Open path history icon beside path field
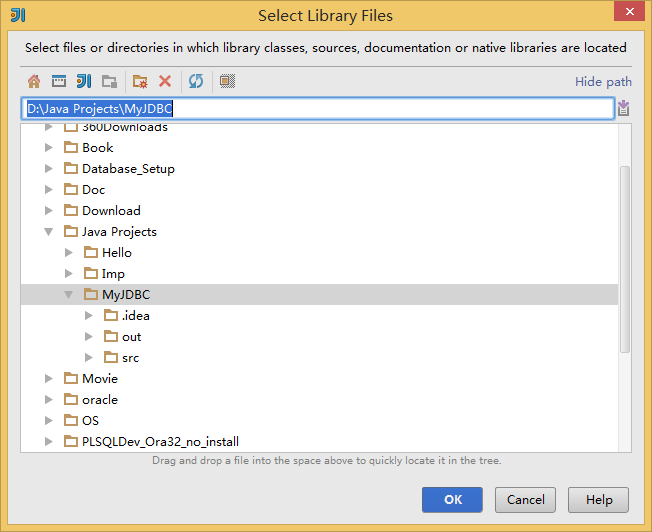Viewport: 652px width, 532px height. coord(623,109)
